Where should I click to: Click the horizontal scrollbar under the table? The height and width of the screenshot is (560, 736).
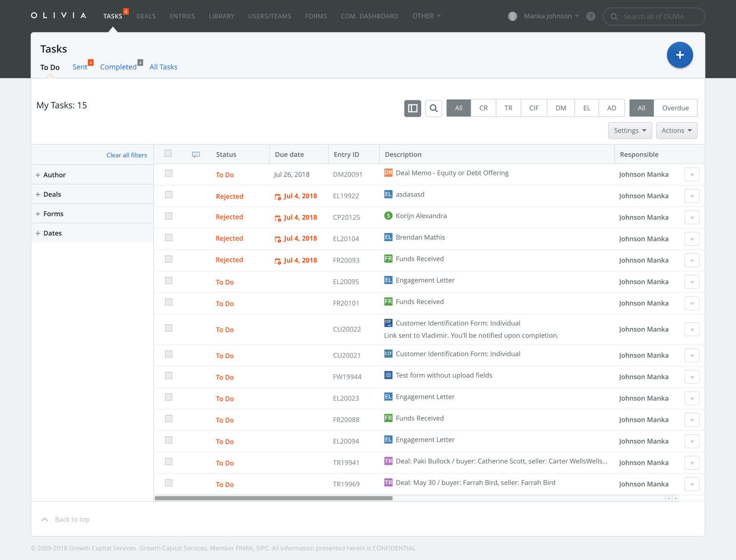(273, 498)
